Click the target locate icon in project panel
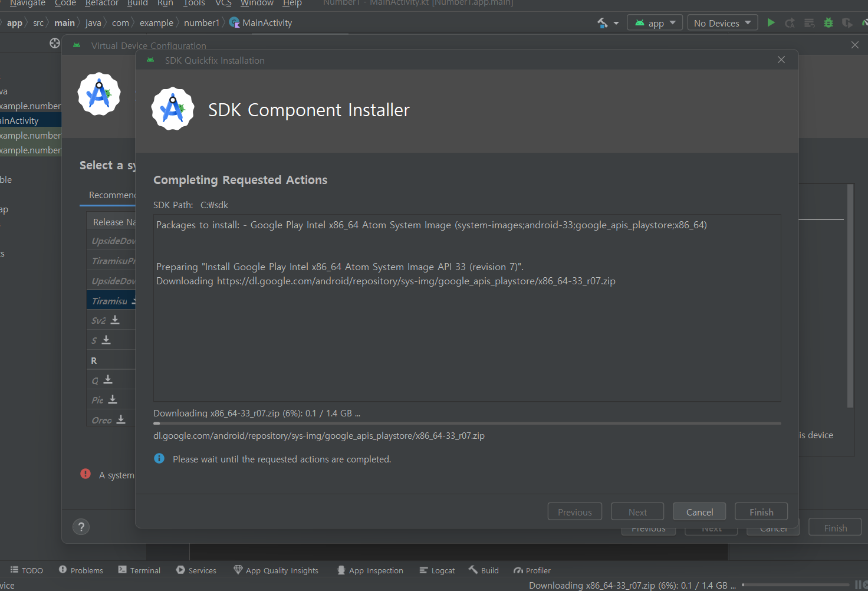The image size is (868, 591). pyautogui.click(x=55, y=43)
